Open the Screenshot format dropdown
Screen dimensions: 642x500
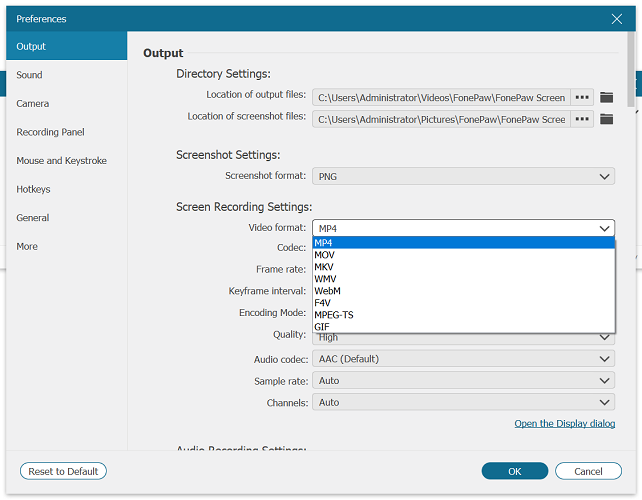(463, 176)
